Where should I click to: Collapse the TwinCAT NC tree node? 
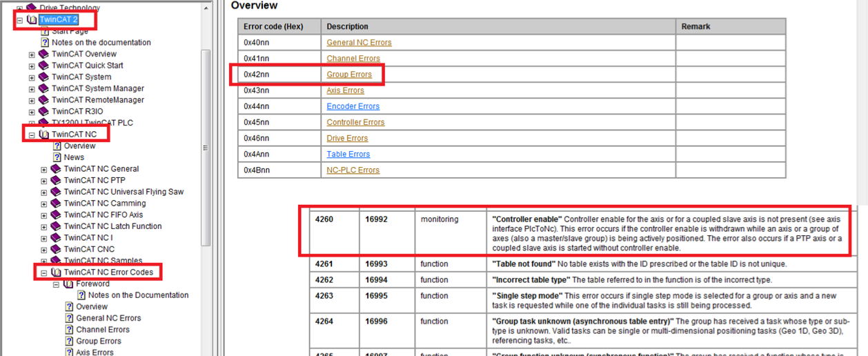32,135
